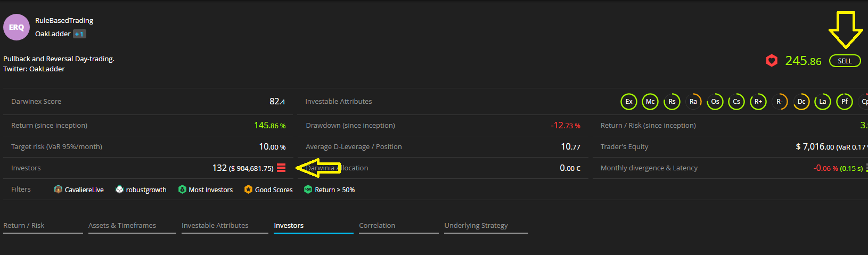Click the SELL button
The height and width of the screenshot is (255, 868).
[x=845, y=61]
